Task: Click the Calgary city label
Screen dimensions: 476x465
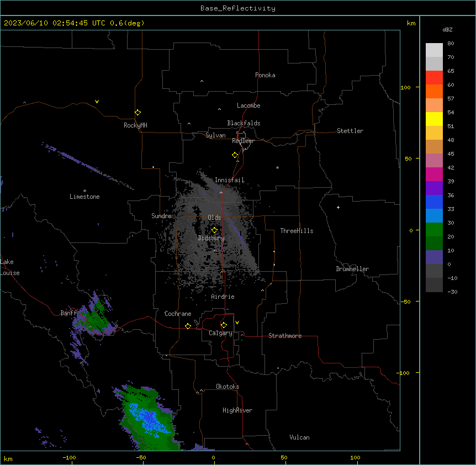Action: [220, 333]
